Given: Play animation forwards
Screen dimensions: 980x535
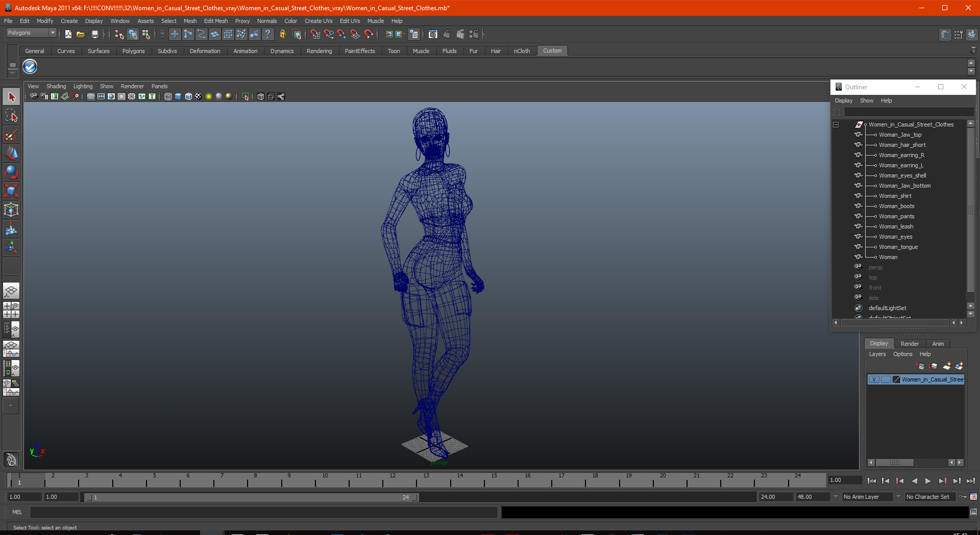Looking at the screenshot, I should coord(928,481).
